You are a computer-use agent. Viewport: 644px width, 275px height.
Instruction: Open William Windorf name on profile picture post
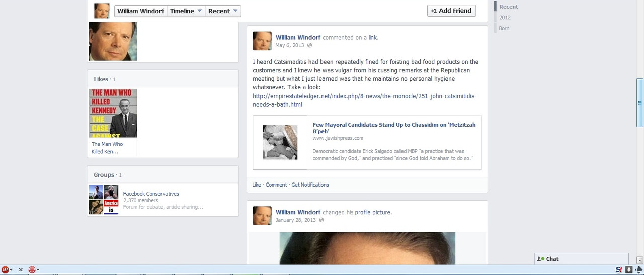[298, 212]
